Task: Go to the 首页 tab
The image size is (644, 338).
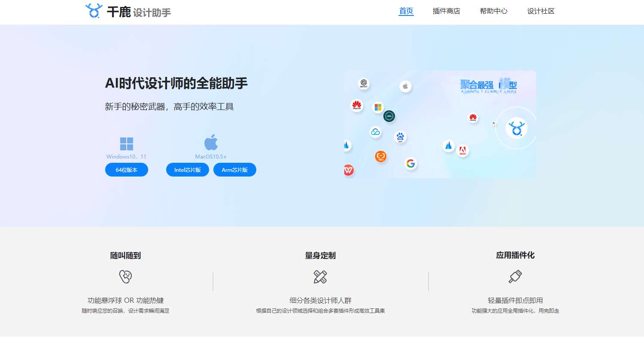Action: click(x=406, y=11)
